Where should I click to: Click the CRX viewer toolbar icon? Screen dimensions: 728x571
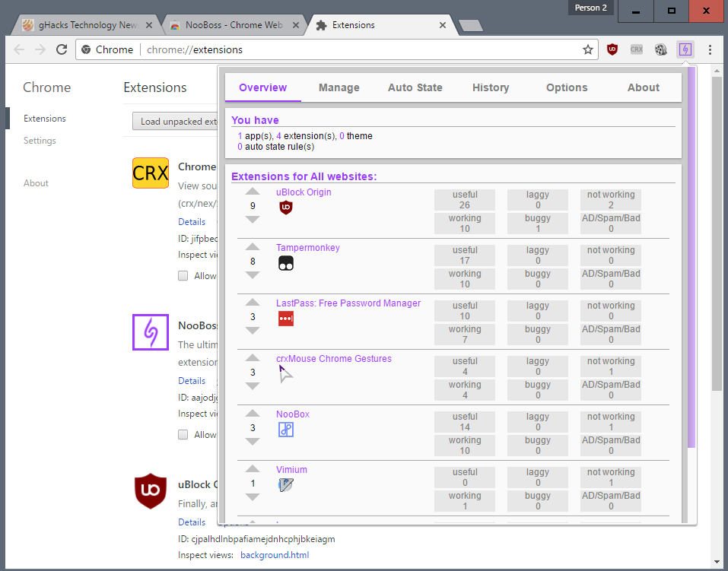coord(637,49)
